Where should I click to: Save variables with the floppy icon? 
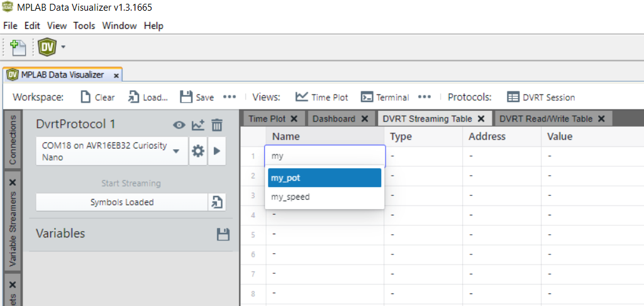tap(223, 234)
